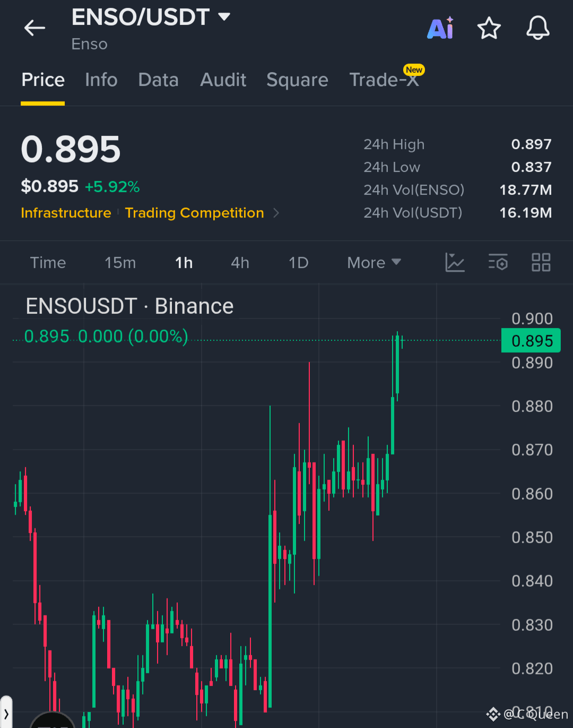Select the 1h chart interval

tap(184, 262)
